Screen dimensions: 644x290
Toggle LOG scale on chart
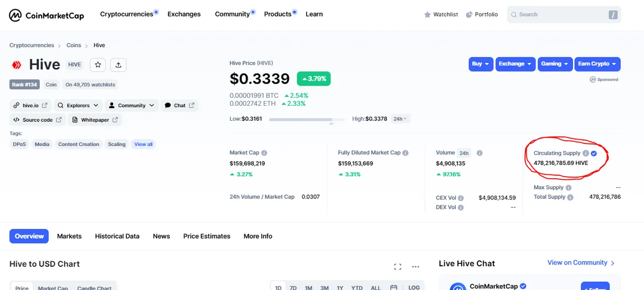(x=414, y=287)
